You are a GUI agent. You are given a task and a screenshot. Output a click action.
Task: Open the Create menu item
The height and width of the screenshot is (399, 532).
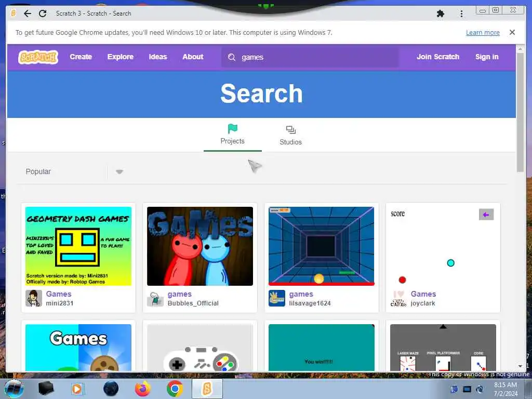tap(81, 57)
